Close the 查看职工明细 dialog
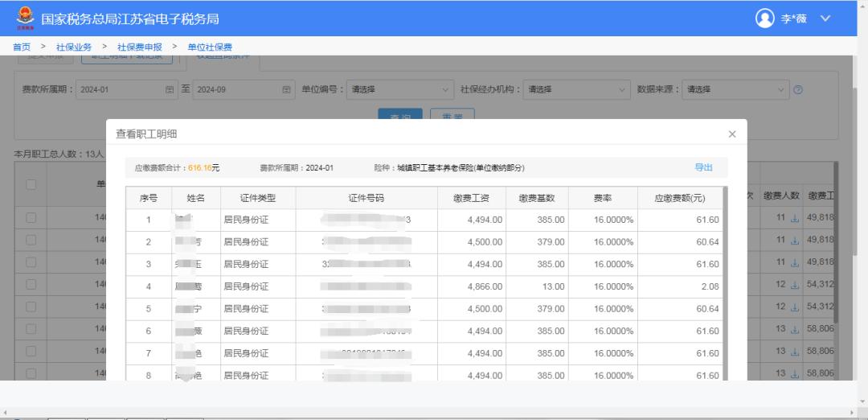Screen dimensions: 868x420 click(x=732, y=134)
